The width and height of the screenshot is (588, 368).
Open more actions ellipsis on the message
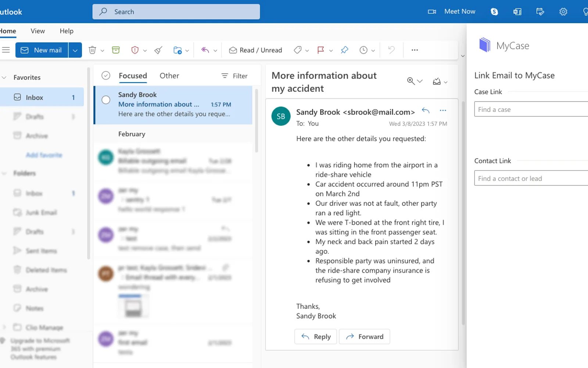[x=443, y=110]
